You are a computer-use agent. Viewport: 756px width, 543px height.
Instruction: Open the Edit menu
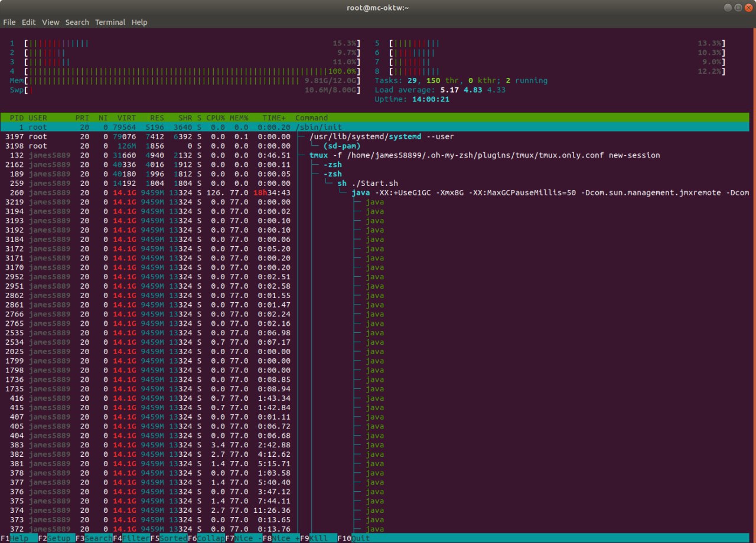click(28, 22)
